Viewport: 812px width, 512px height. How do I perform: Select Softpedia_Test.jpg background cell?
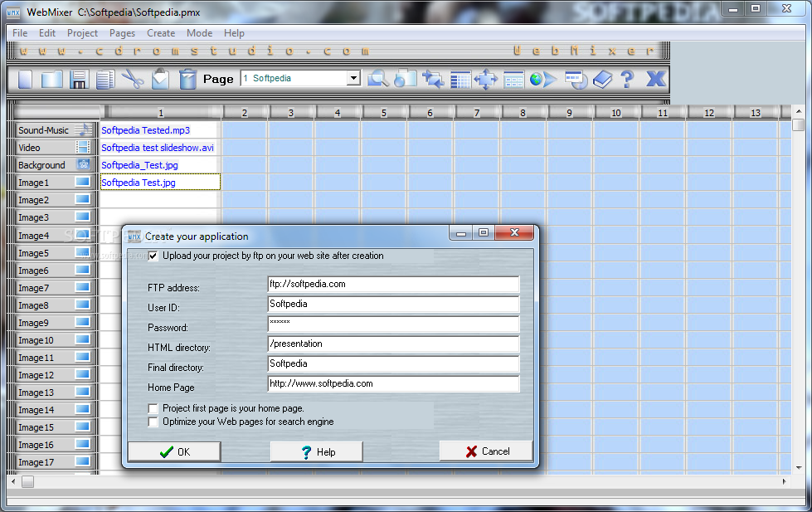point(160,165)
